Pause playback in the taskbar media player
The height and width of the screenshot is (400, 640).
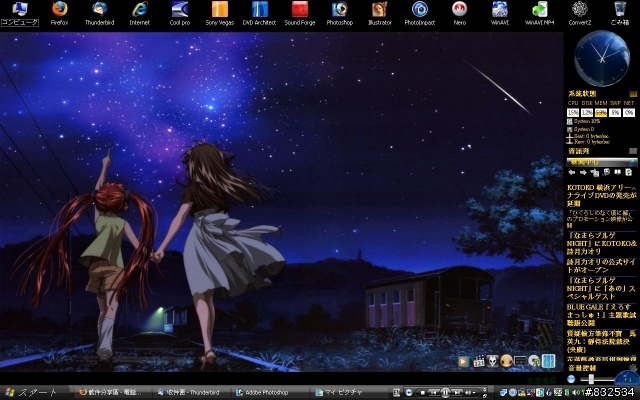[x=446, y=392]
